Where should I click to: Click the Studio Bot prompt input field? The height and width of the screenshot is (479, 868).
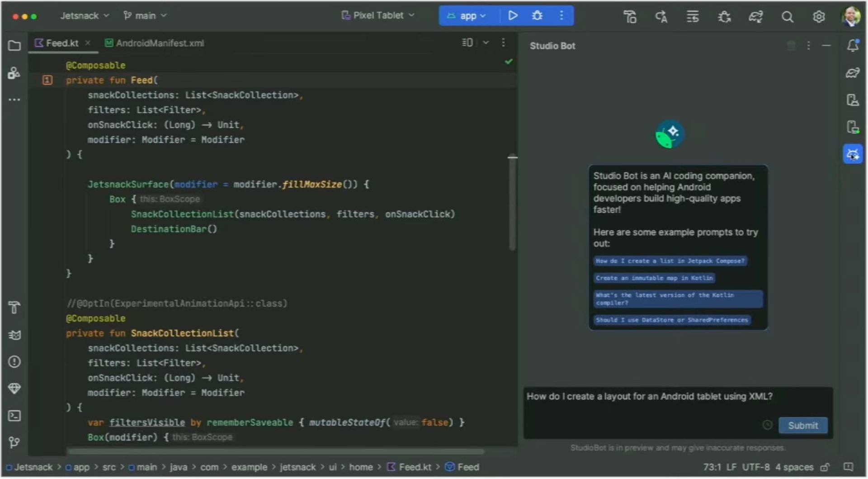[678, 413]
